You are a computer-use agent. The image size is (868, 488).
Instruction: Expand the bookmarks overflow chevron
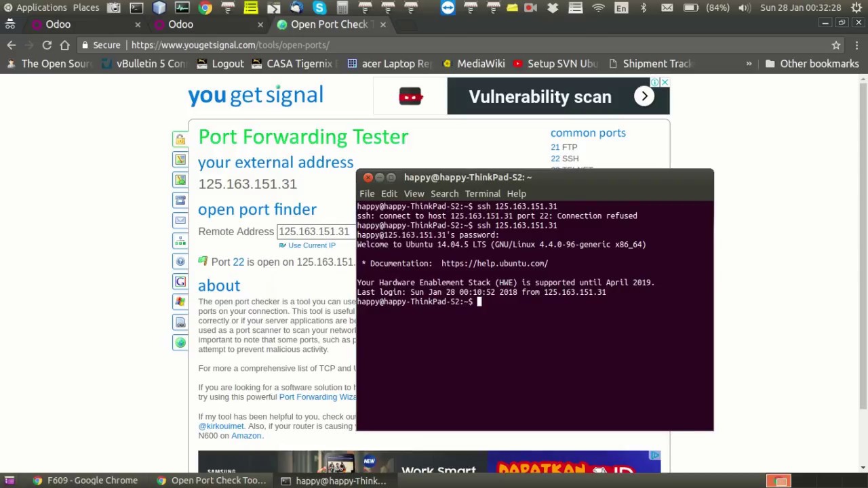[x=749, y=64]
